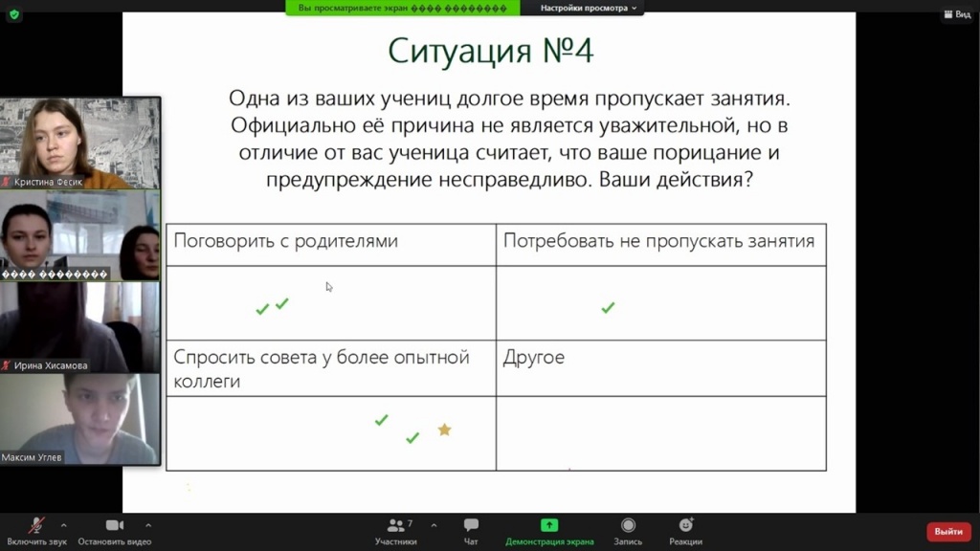Select Максим Углев's video thumbnail

click(x=80, y=419)
